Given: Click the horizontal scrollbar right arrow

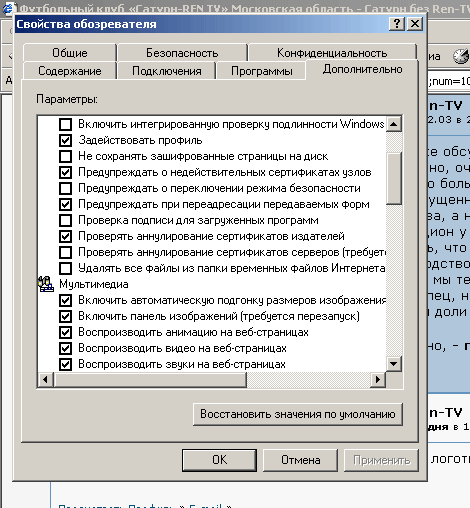Looking at the screenshot, I should pos(378,379).
